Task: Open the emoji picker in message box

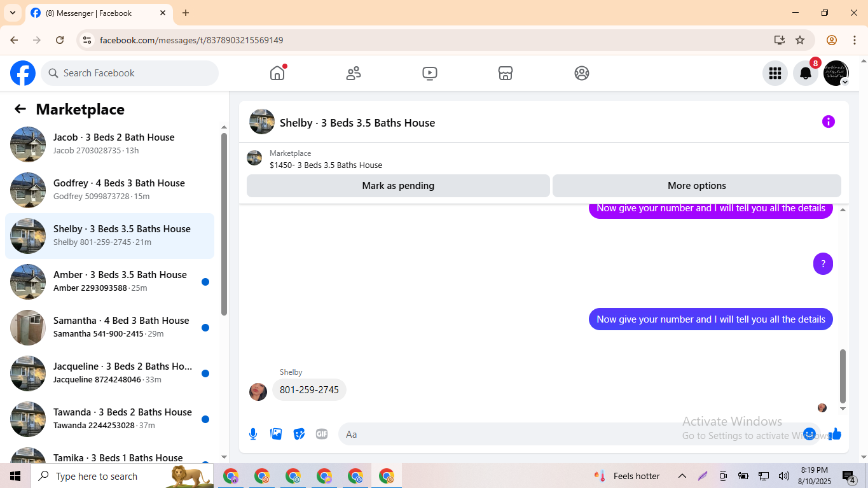Action: (x=809, y=434)
